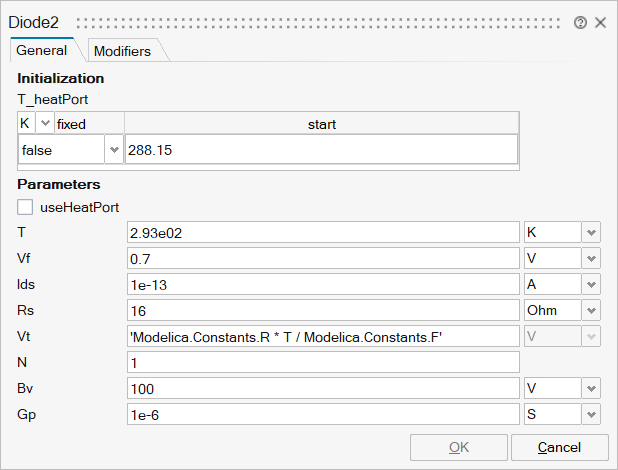This screenshot has width=618, height=470.
Task: Close the Diode2 dialog
Action: 600,22
